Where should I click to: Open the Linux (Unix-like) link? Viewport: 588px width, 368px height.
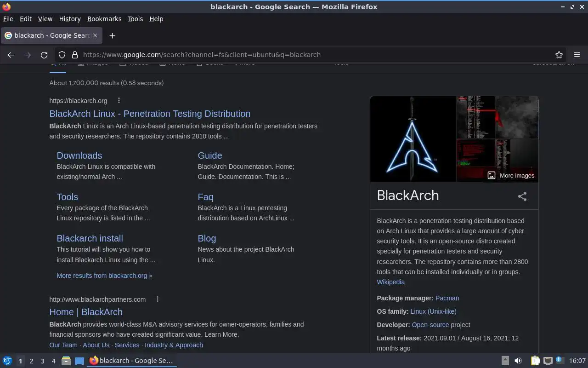tap(433, 311)
